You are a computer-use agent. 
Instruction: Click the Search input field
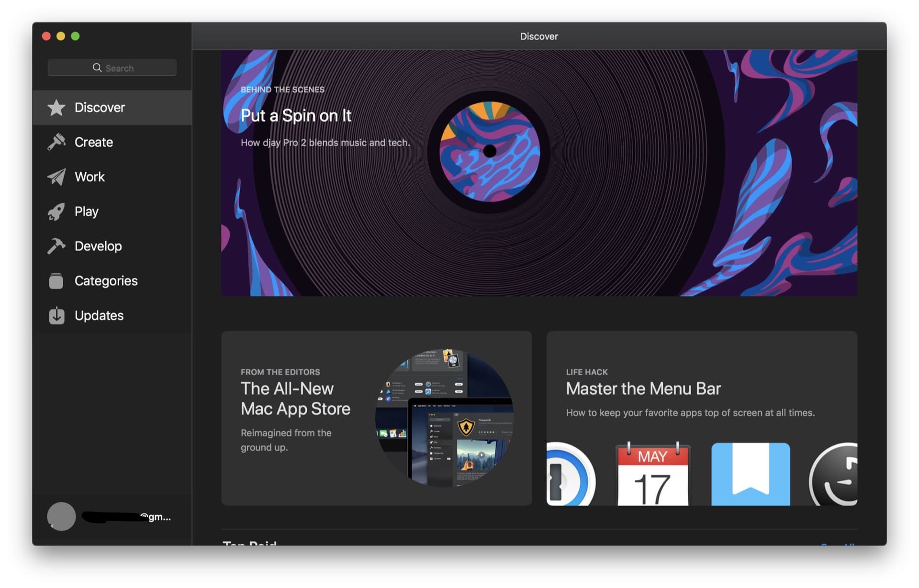(112, 67)
